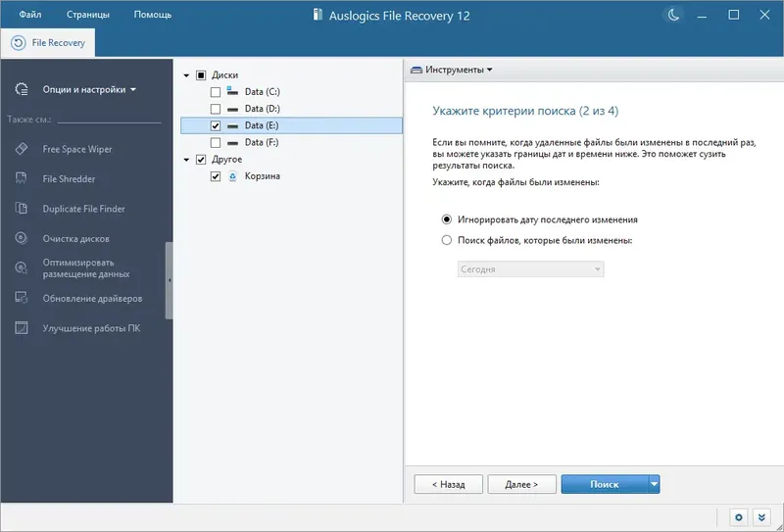Maximize the Auslogics File Recovery window
This screenshot has width=784, height=532.
pyautogui.click(x=733, y=15)
